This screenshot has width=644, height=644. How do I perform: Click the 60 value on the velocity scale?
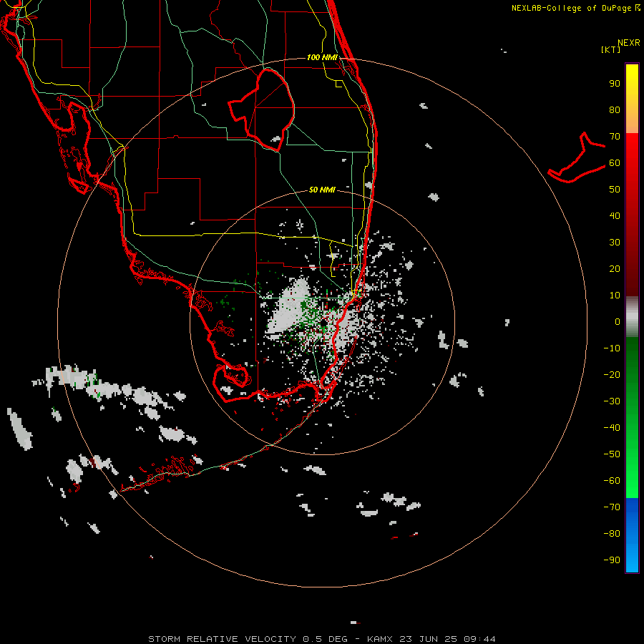[615, 163]
